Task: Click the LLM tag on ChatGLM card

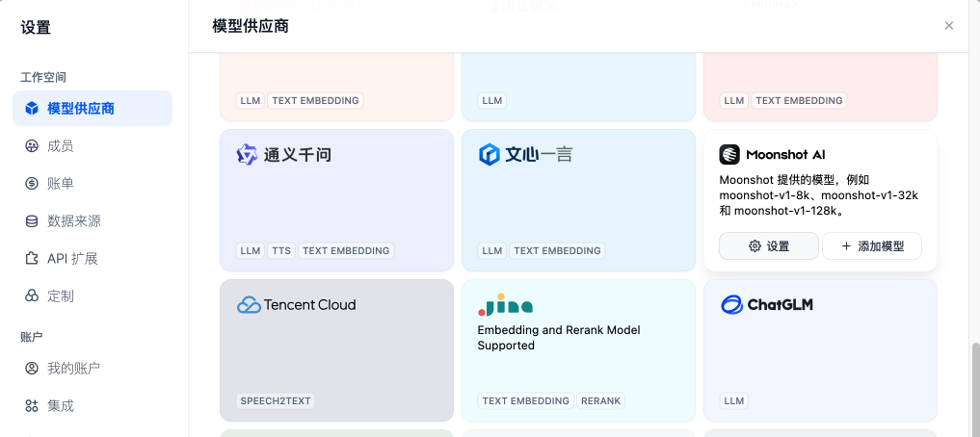Action: click(734, 400)
